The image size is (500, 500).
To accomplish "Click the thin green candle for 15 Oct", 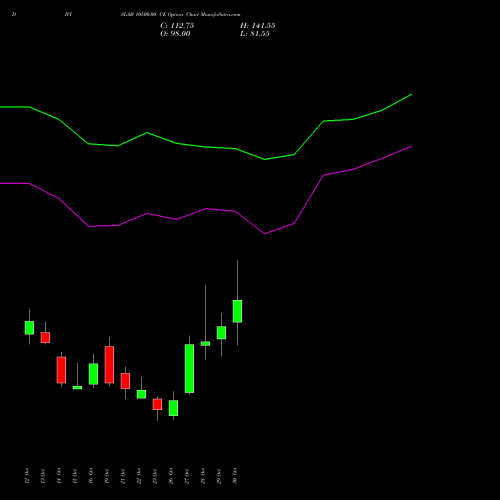I will (77, 387).
